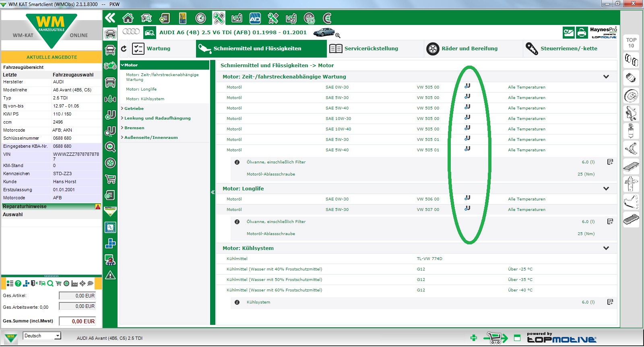The height and width of the screenshot is (347, 644).
Task: Select Motor: Longlife tree entry
Action: point(141,89)
